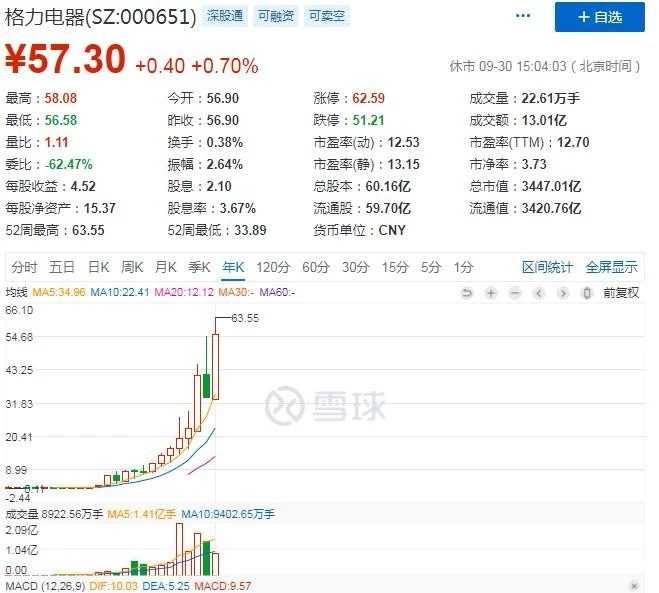Click the MA5:34.96 moving average label

point(59,292)
